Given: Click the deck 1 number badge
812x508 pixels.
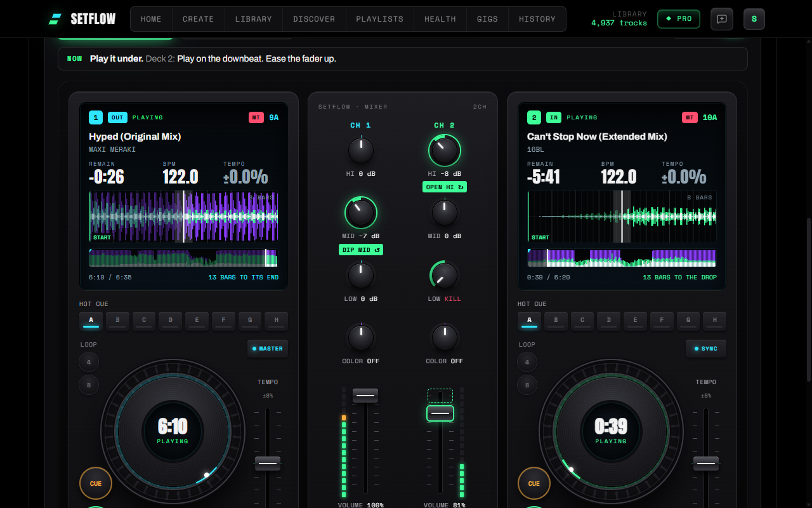Looking at the screenshot, I should [96, 117].
